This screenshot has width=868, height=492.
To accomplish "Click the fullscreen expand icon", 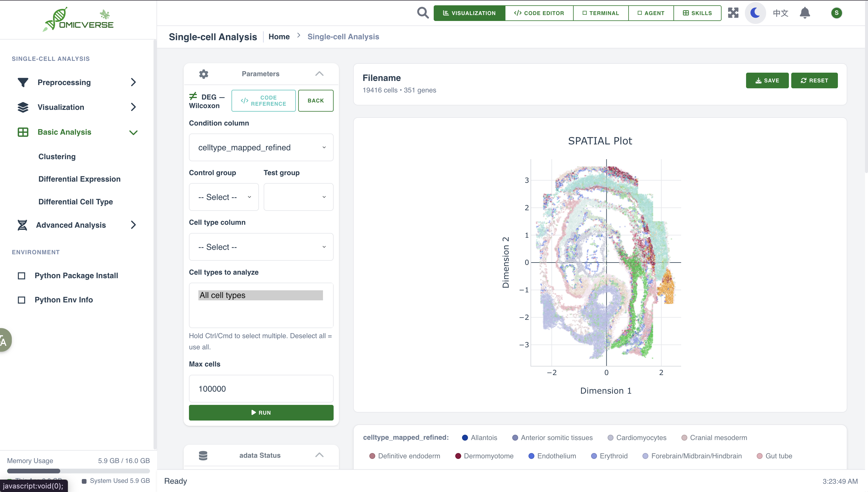I will pos(733,13).
